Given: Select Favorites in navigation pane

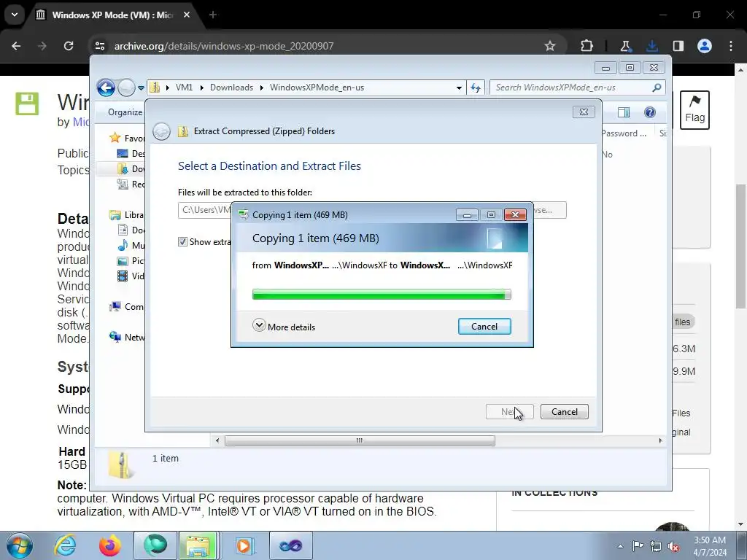Looking at the screenshot, I should (x=127, y=138).
